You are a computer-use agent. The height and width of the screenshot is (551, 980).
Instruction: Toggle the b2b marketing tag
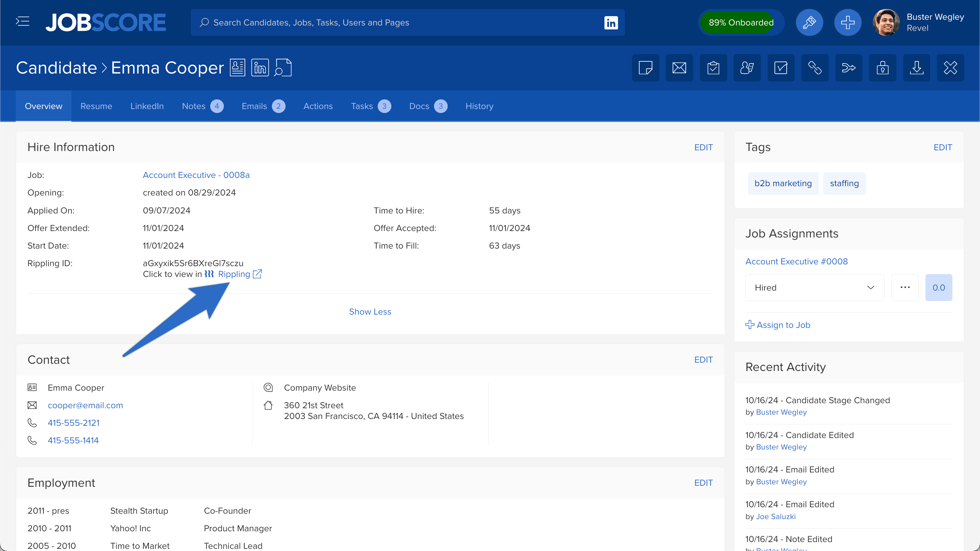point(783,183)
